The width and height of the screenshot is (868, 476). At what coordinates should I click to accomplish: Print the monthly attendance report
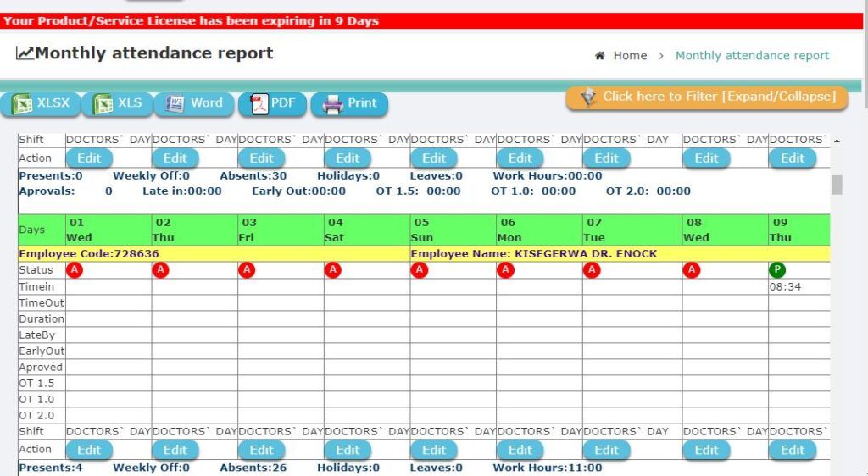tap(349, 104)
